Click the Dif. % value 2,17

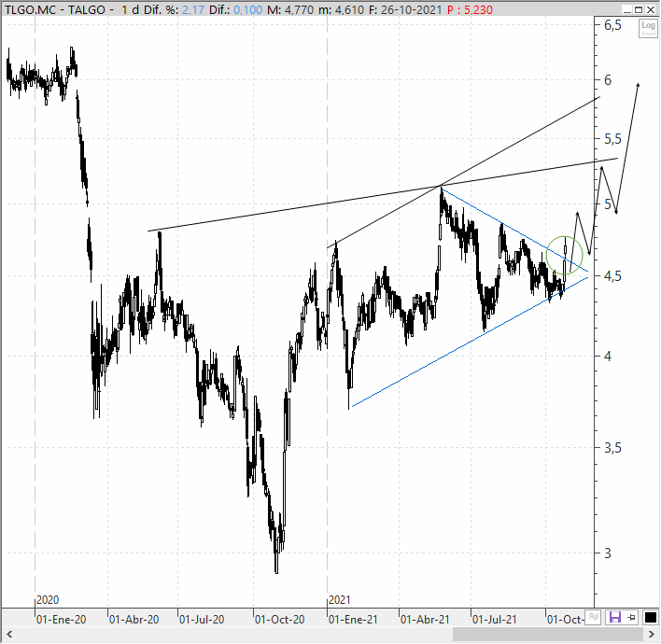pyautogui.click(x=193, y=9)
